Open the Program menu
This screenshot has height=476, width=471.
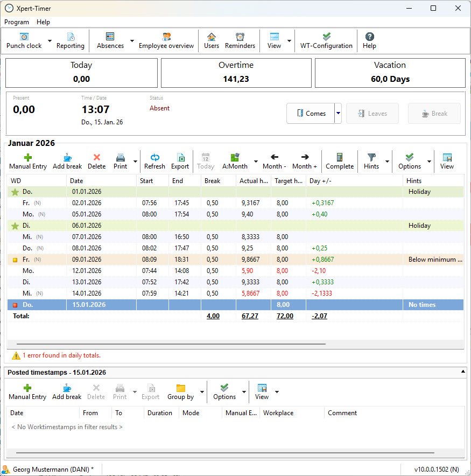(17, 22)
